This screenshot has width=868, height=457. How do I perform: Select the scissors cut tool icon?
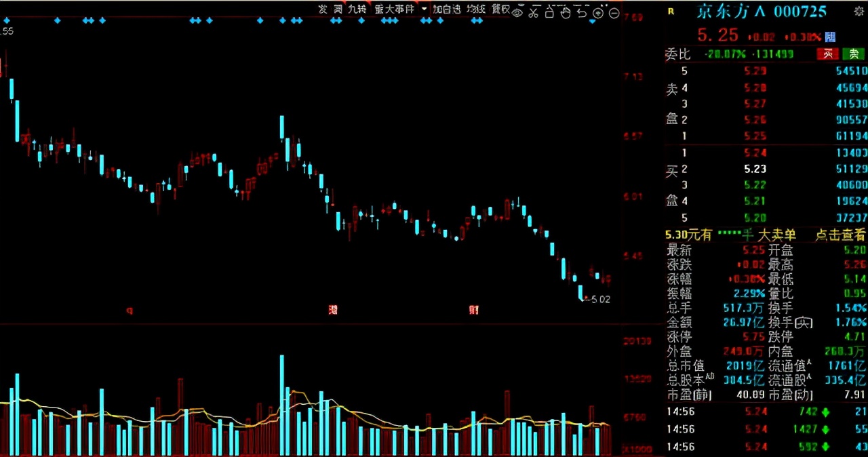(x=533, y=12)
